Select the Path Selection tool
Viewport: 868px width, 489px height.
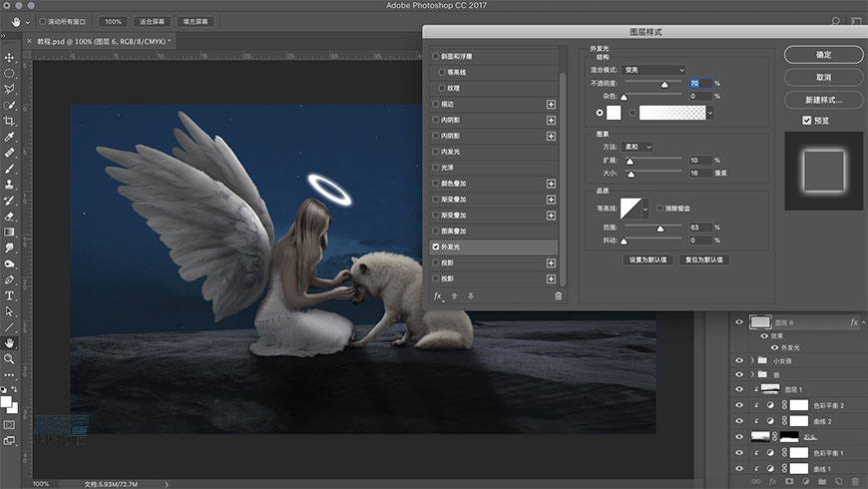click(9, 311)
